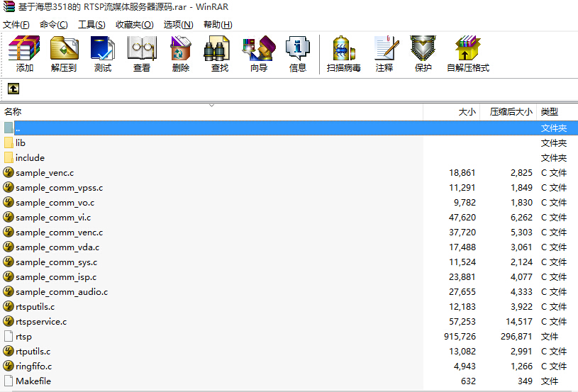Click the ringfifo.c file icon
This screenshot has width=578, height=392.
pos(8,366)
